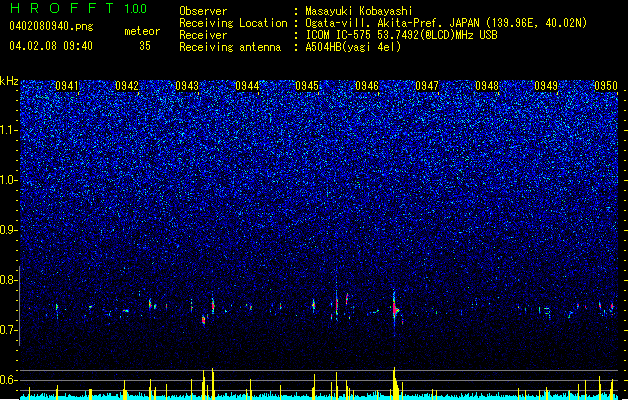Click the 'Observer' field label

point(203,11)
